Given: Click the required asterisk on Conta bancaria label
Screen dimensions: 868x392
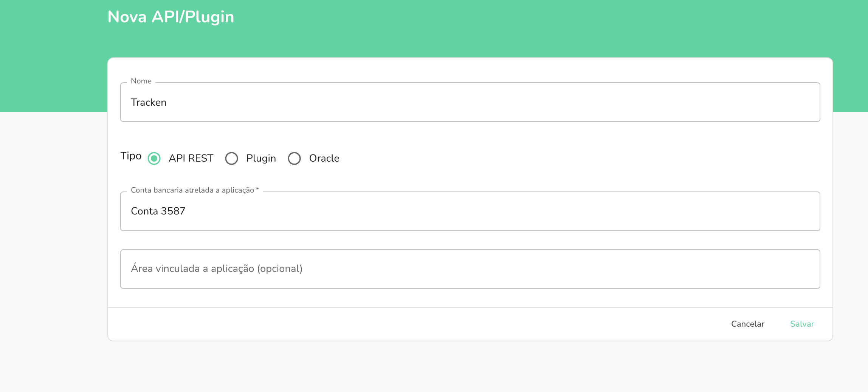Looking at the screenshot, I should [x=257, y=189].
